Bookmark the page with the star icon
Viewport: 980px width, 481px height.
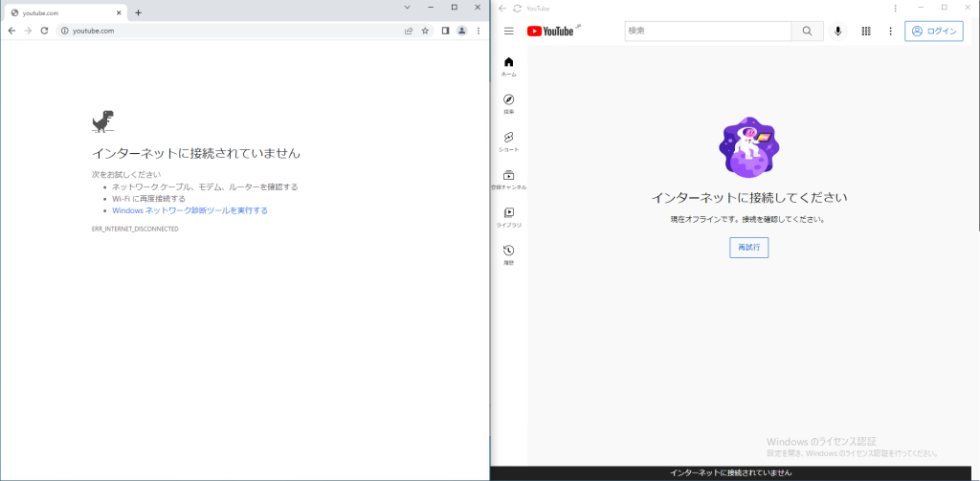[x=425, y=31]
